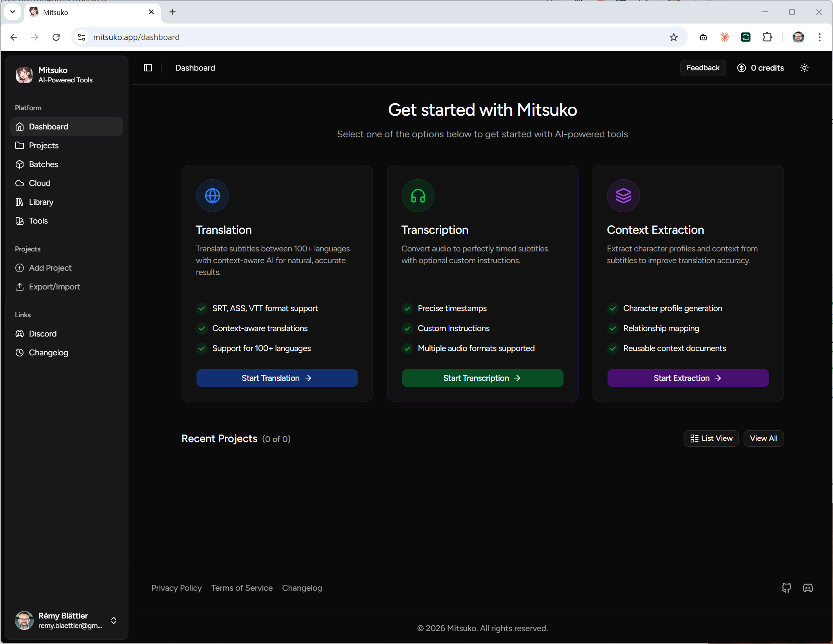This screenshot has width=833, height=644.
Task: Expand the Rémy Blättler account menu
Action: (114, 620)
